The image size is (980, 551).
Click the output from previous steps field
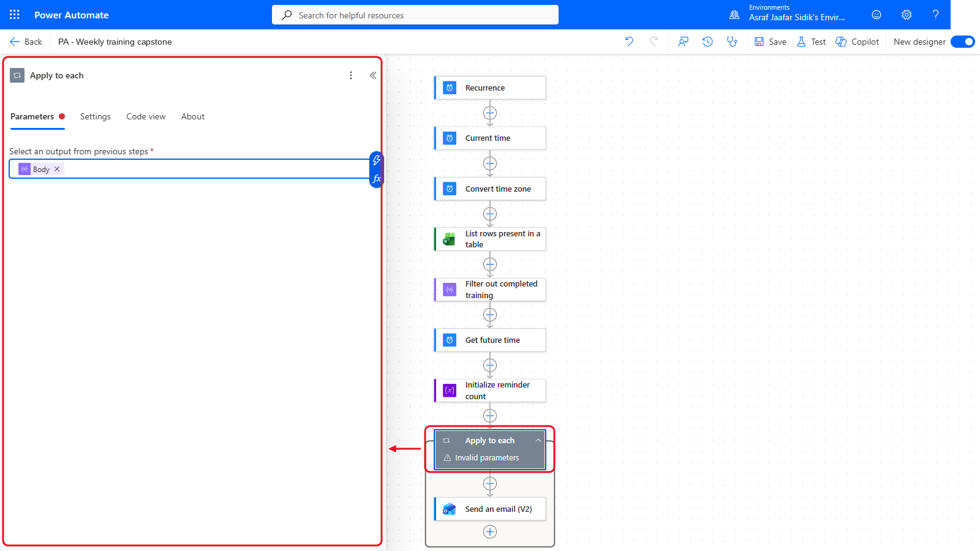(x=189, y=169)
